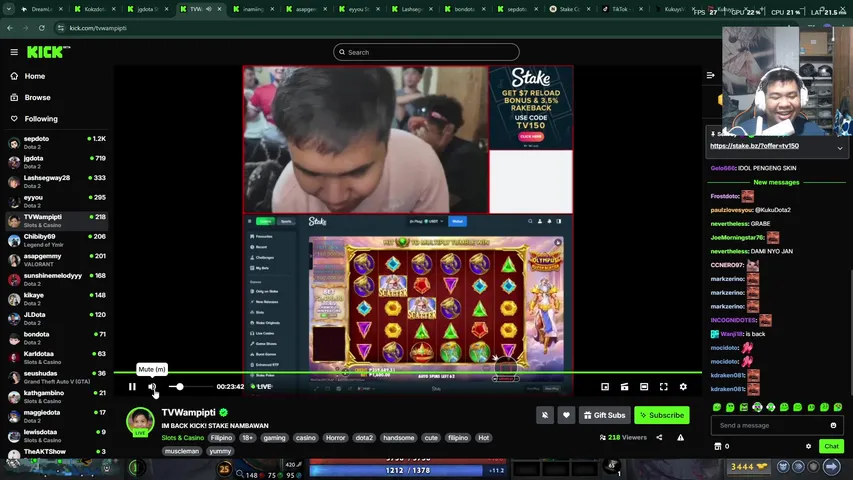Open the Lashsegway28 channel in sidebar
Image resolution: width=853 pixels, height=480 pixels.
pos(56,182)
